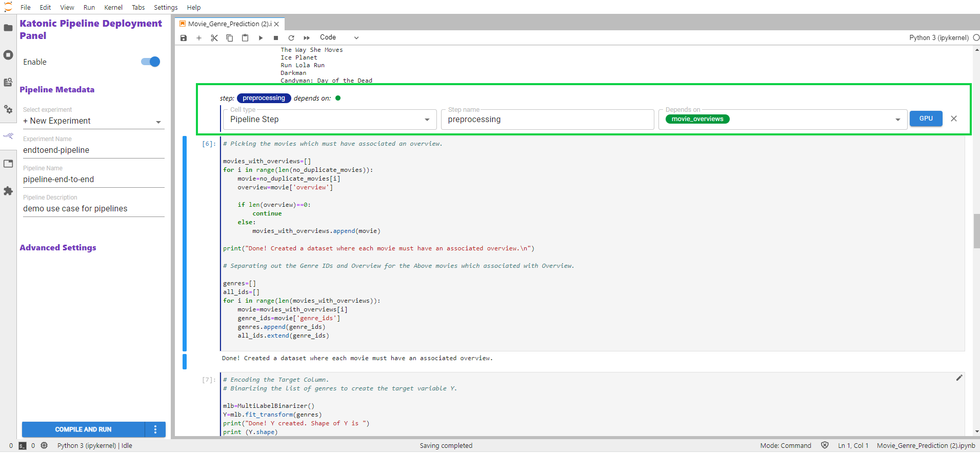The height and width of the screenshot is (453, 980).
Task: Remove the preprocessing step metadata with X
Action: point(954,119)
